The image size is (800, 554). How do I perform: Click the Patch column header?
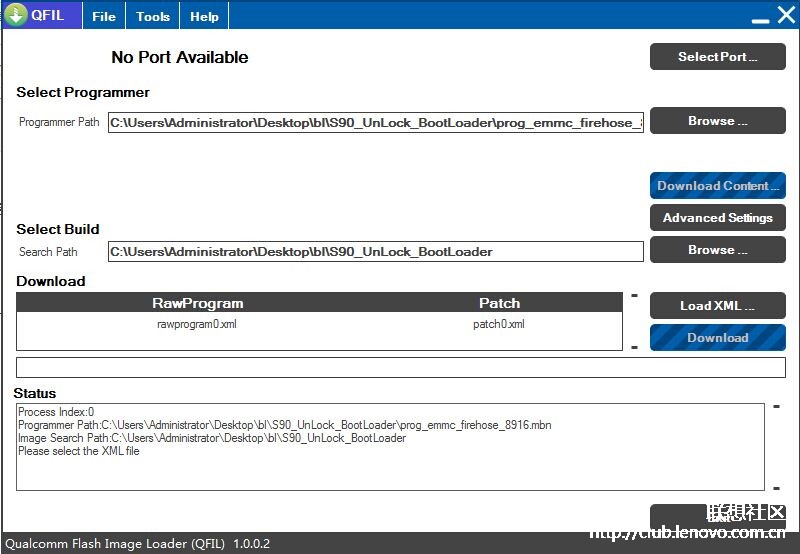click(499, 303)
